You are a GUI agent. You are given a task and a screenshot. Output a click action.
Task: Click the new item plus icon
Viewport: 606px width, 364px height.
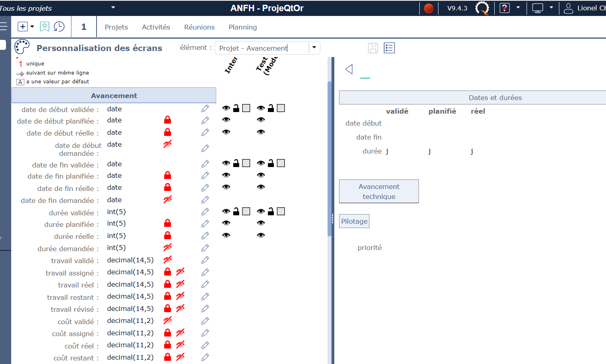23,27
